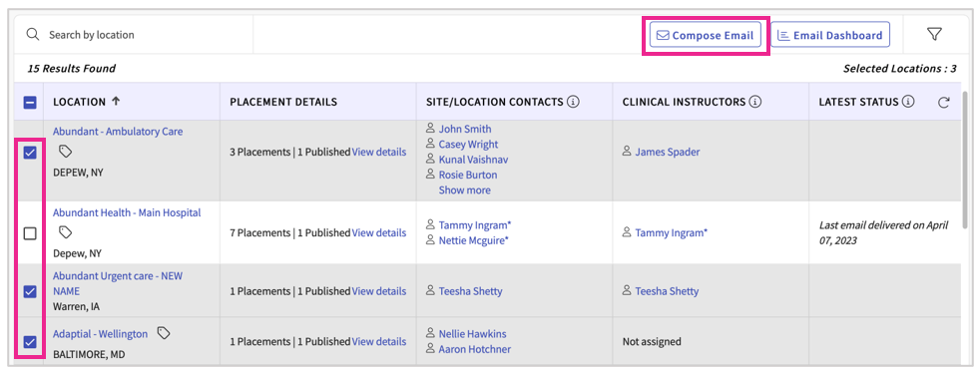
Task: Open contact John Smith
Action: (465, 129)
